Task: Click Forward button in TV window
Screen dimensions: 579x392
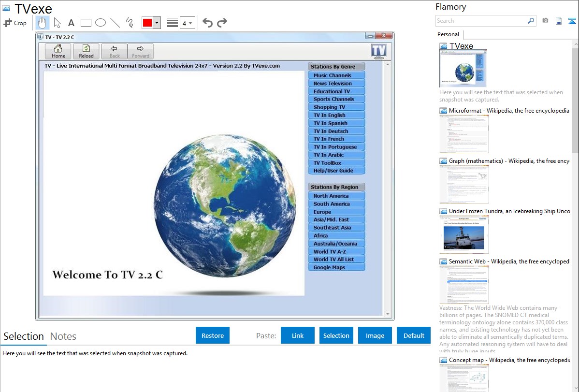Action: [140, 51]
